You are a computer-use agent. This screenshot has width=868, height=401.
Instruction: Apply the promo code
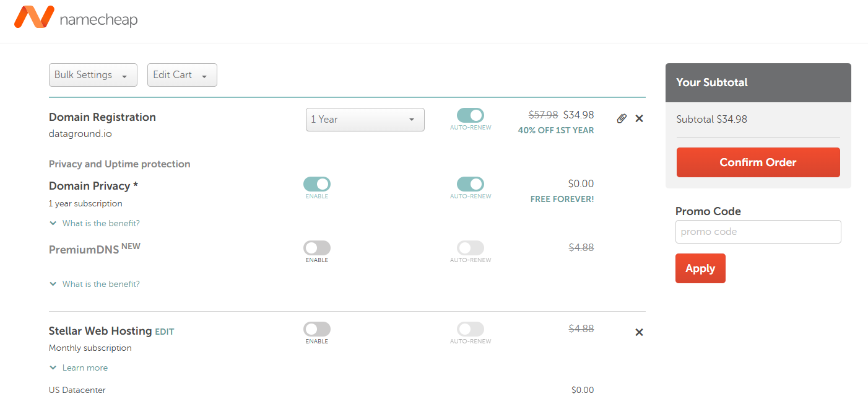point(700,268)
